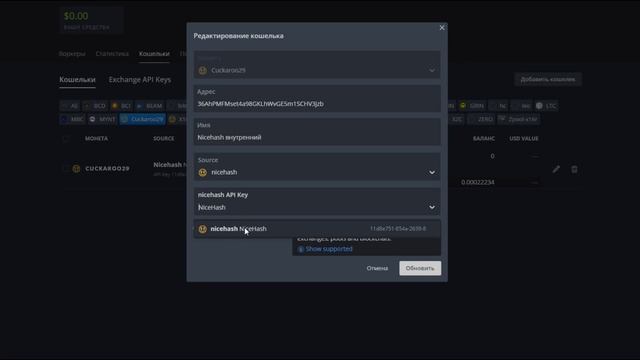
Task: Sort by the МОНЕТА column header
Action: 96,139
